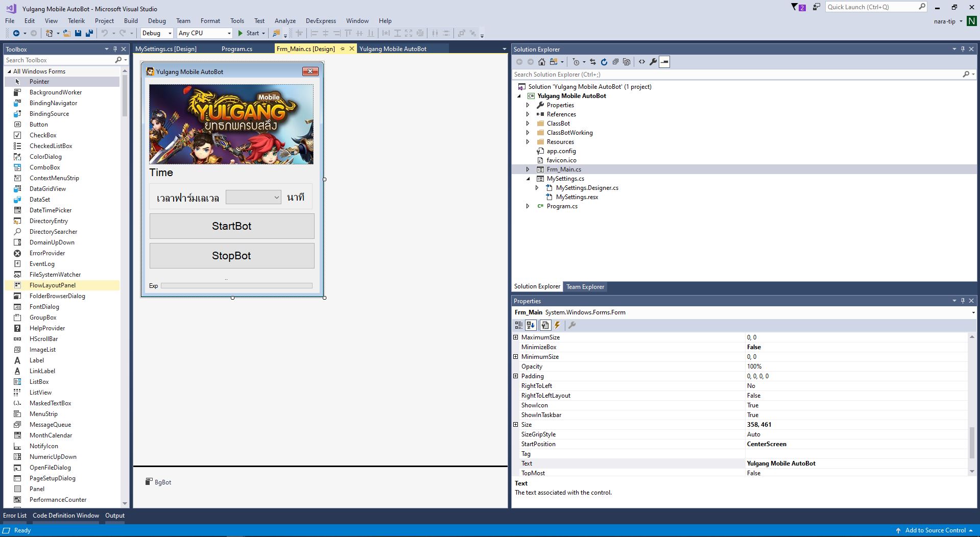Click the Open File folder icon
The width and height of the screenshot is (980, 537).
tap(67, 33)
